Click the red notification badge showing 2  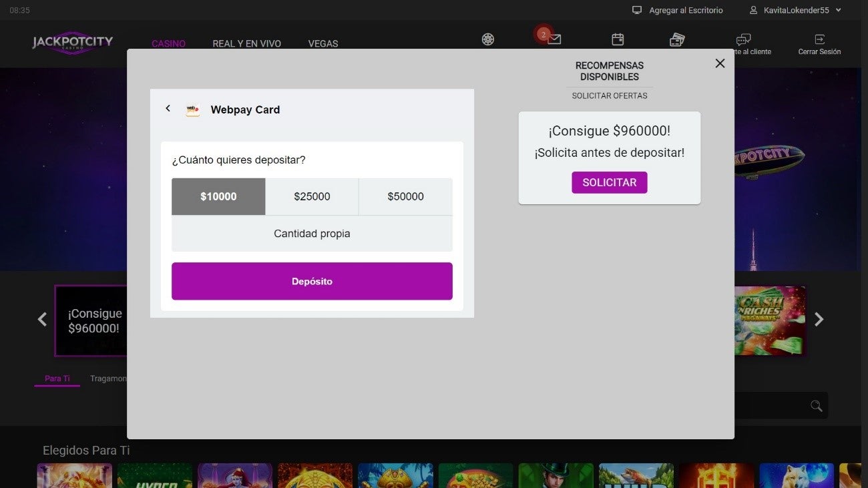click(x=543, y=33)
